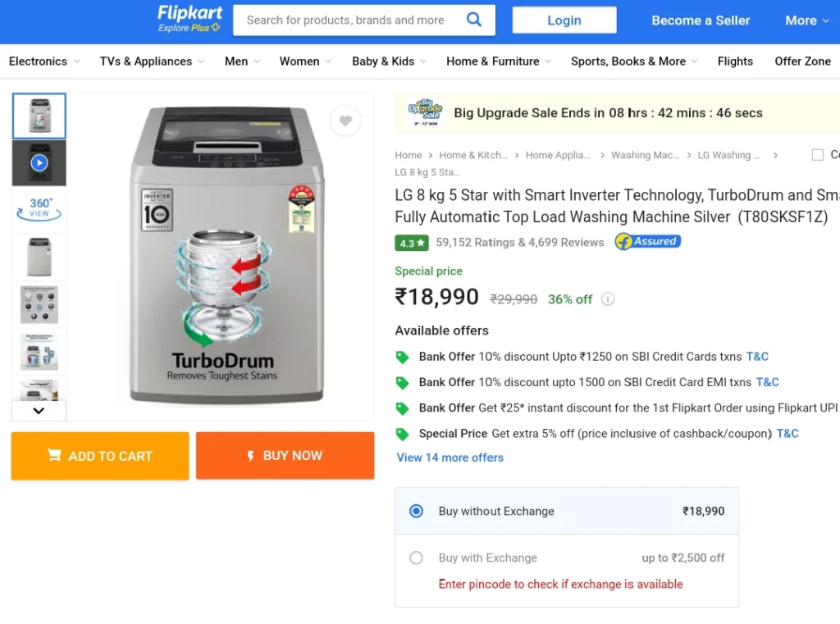Viewport: 840px width, 624px height.
Task: Focus the product search input field
Action: tap(348, 20)
